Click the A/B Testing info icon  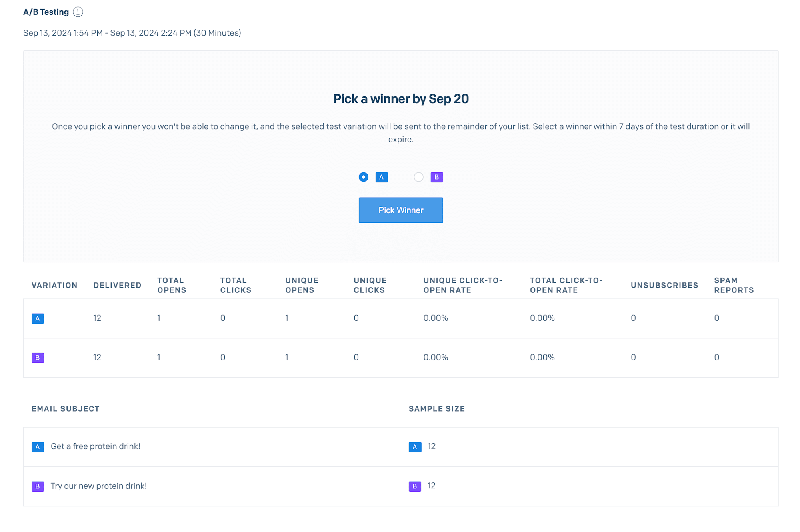(78, 12)
